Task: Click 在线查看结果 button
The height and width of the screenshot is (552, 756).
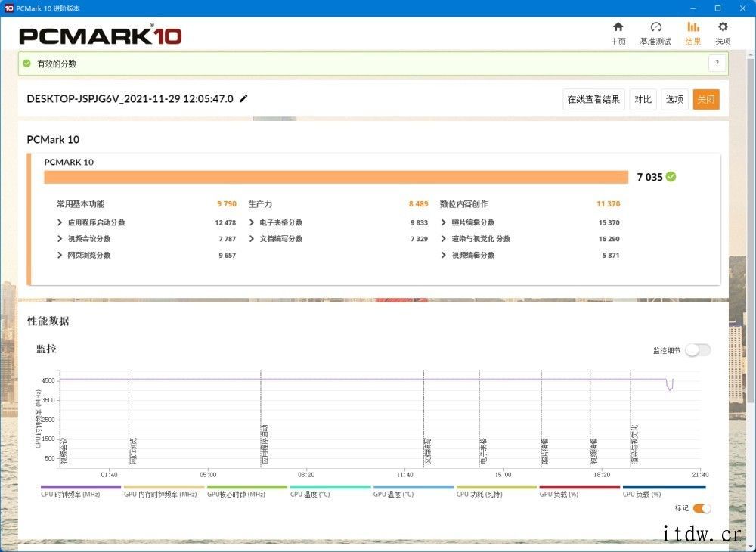Action: coord(593,99)
